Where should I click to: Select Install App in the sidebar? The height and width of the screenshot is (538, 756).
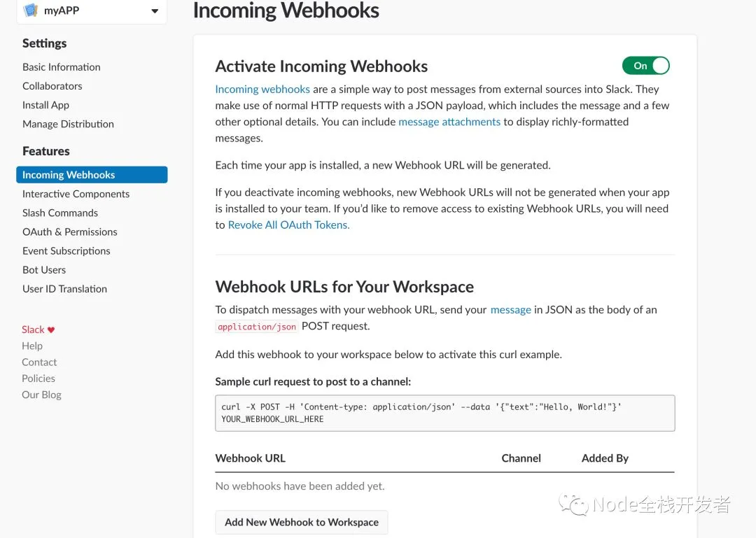click(45, 105)
